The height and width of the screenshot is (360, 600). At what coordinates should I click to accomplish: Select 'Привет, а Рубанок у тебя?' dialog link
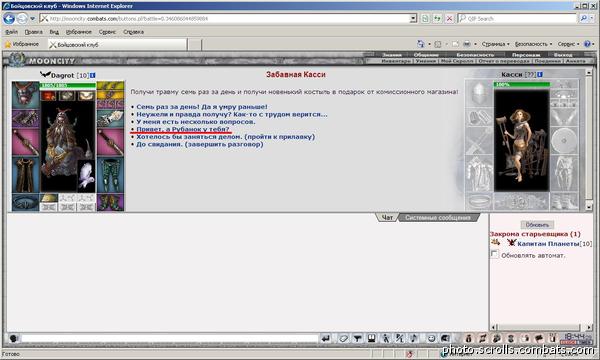click(183, 129)
